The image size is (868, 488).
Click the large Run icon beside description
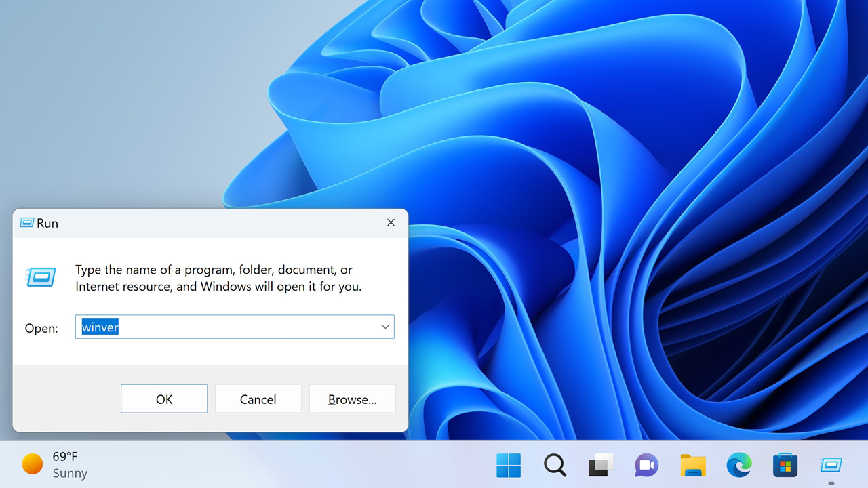pyautogui.click(x=41, y=277)
